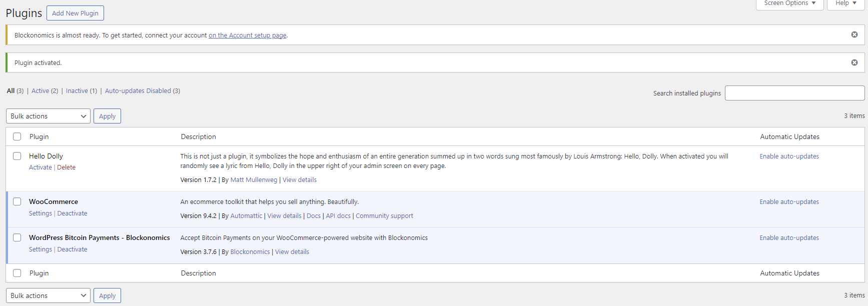Focus the Search installed plugins field
The image size is (868, 306).
794,93
